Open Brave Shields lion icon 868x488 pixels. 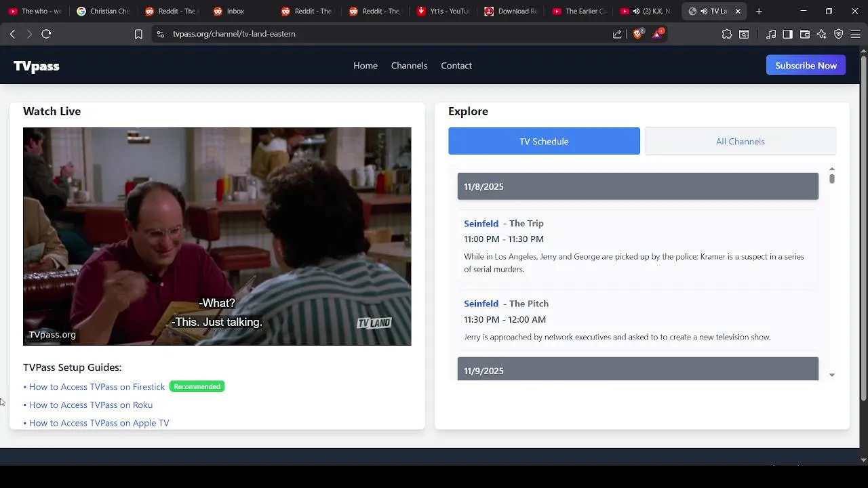click(638, 34)
